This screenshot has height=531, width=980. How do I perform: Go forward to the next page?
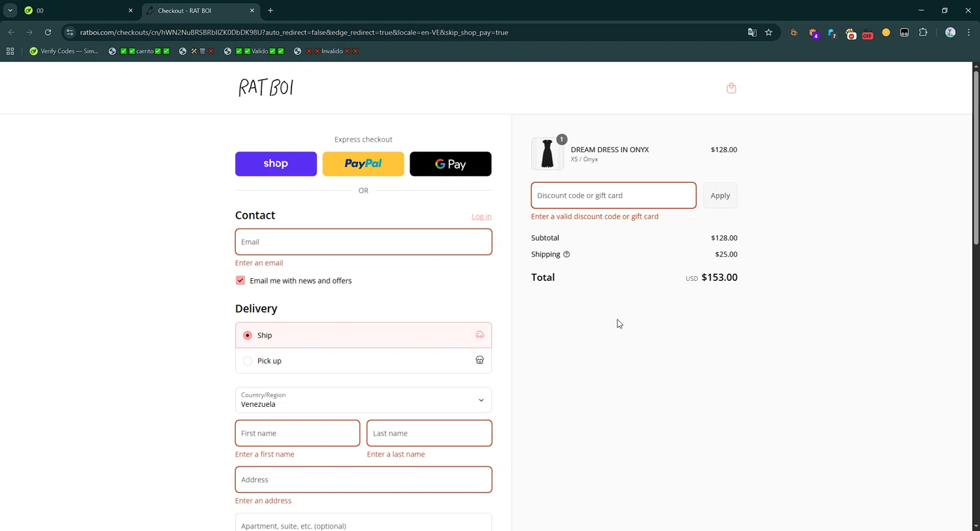click(x=29, y=32)
